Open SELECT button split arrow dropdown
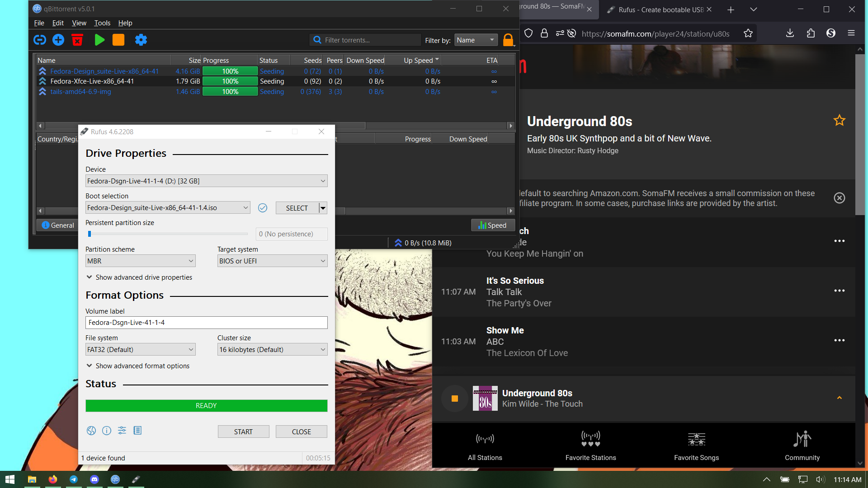Viewport: 868px width, 488px height. [x=323, y=208]
